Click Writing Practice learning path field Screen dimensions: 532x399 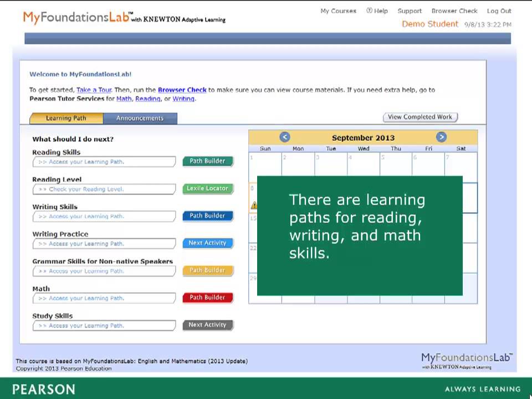(x=104, y=244)
